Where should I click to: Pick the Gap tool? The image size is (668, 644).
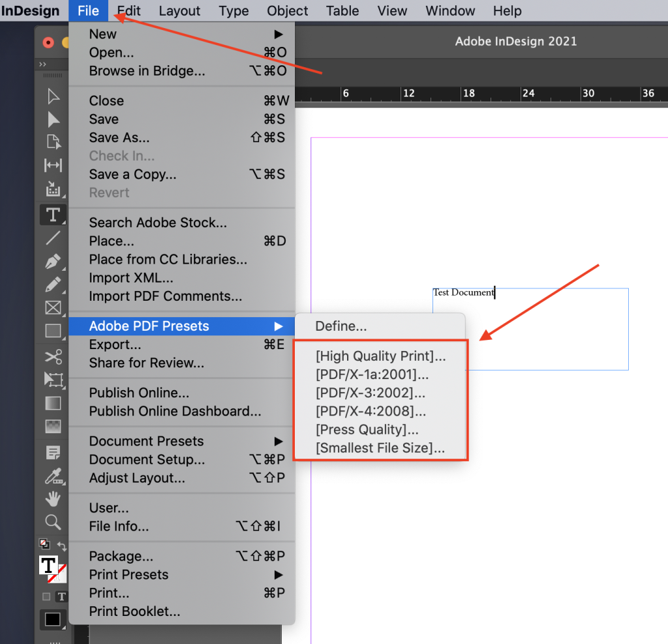53,165
